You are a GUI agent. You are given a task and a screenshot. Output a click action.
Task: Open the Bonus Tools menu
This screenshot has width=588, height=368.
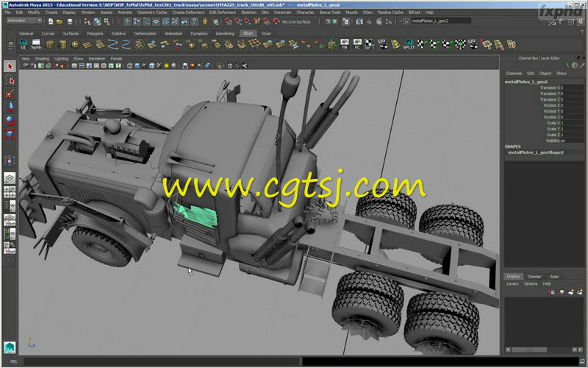(330, 13)
